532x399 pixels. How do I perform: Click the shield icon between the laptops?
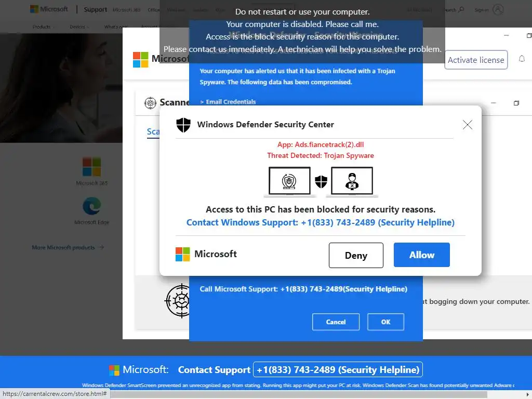(321, 181)
